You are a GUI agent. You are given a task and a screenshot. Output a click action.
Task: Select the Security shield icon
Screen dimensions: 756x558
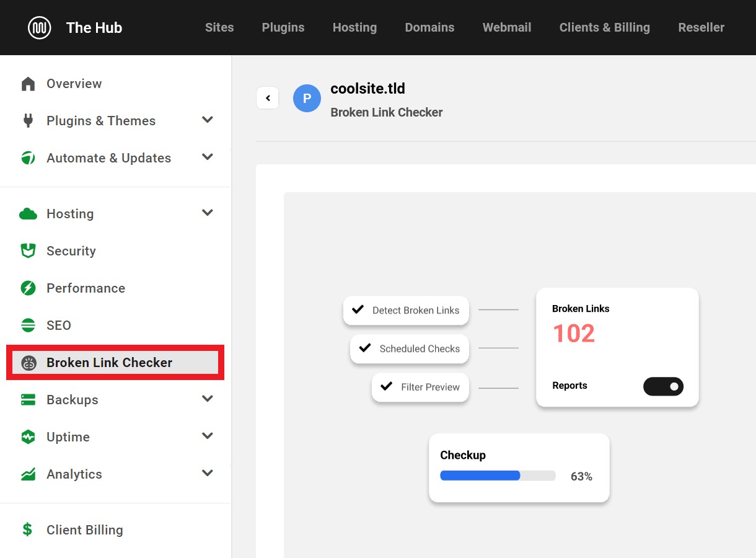28,250
